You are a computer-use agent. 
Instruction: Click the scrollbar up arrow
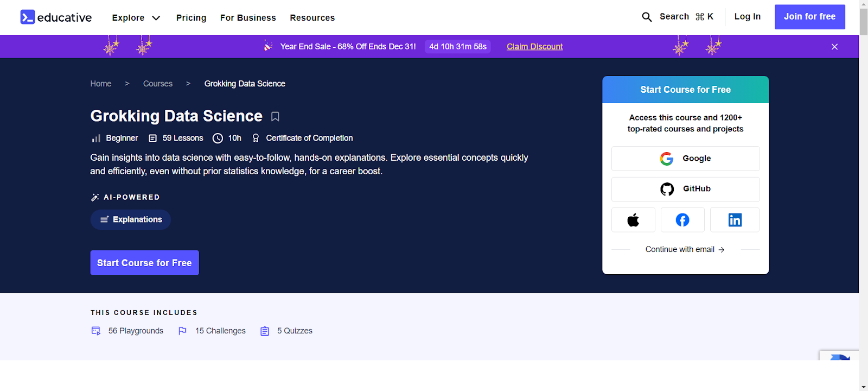pyautogui.click(x=863, y=4)
